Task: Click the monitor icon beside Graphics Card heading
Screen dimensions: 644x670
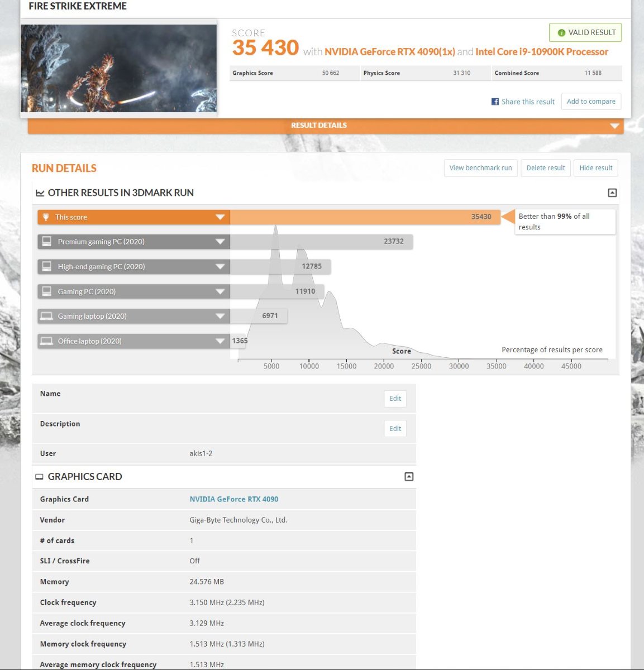Action: (39, 477)
